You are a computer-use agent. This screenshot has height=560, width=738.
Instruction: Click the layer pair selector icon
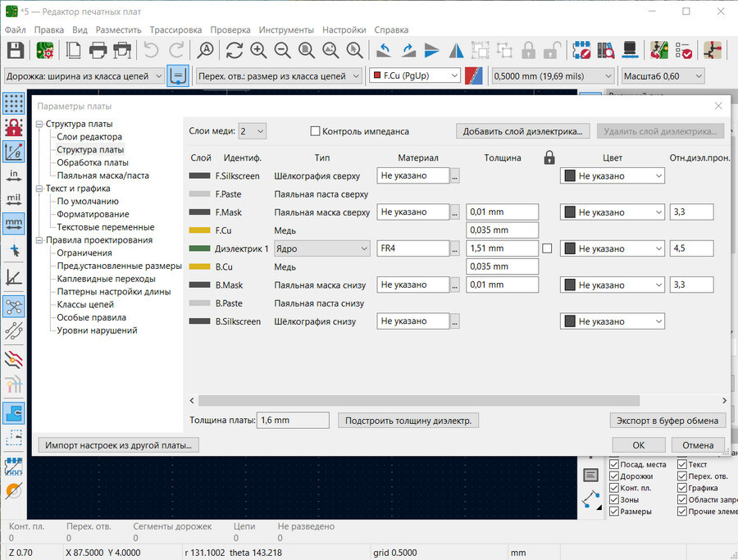(473, 75)
